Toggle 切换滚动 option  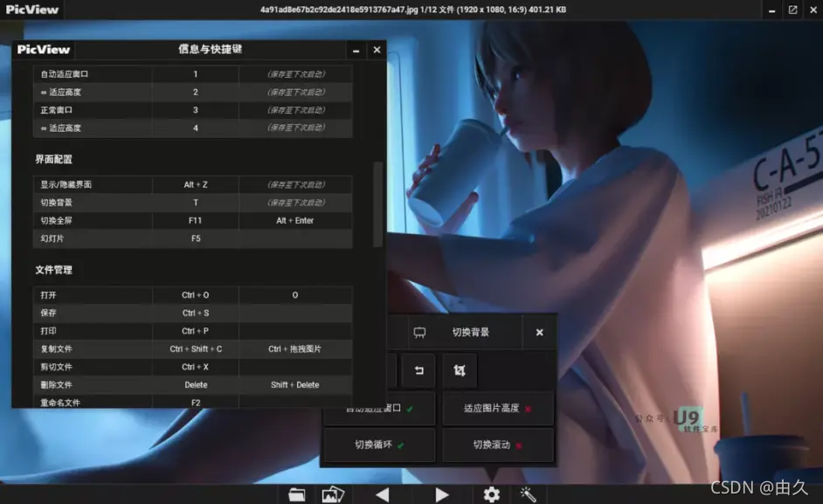tap(498, 445)
